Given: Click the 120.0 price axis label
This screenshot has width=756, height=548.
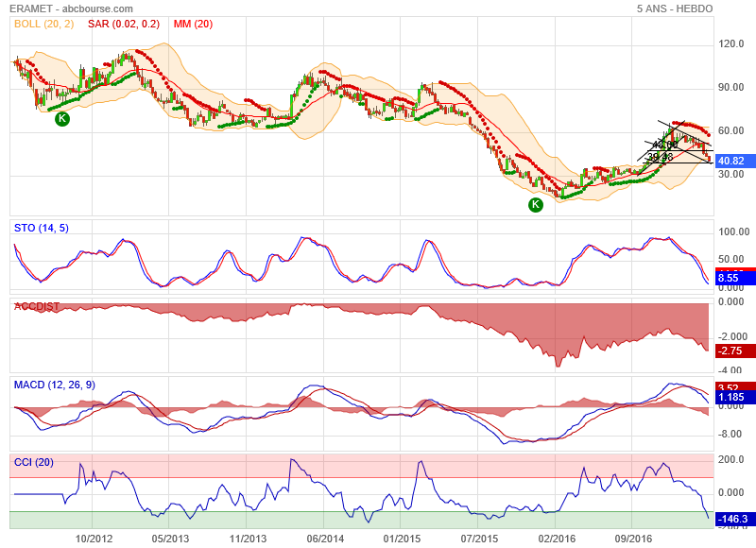Looking at the screenshot, I should click(x=730, y=43).
